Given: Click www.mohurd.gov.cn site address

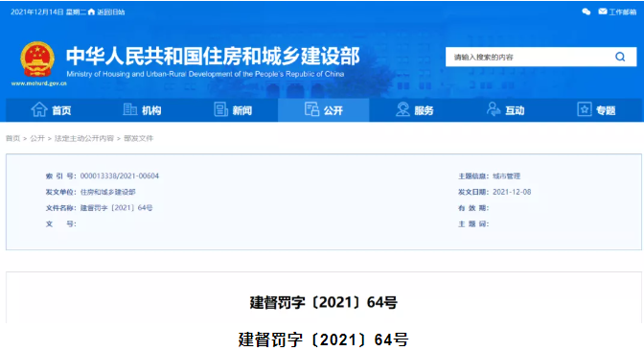Looking at the screenshot, I should [38, 83].
